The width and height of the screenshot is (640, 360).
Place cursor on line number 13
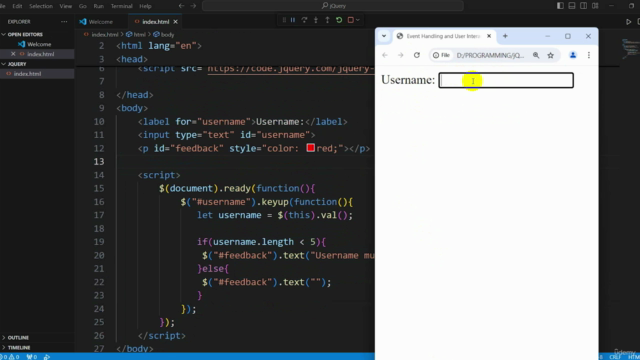point(99,162)
